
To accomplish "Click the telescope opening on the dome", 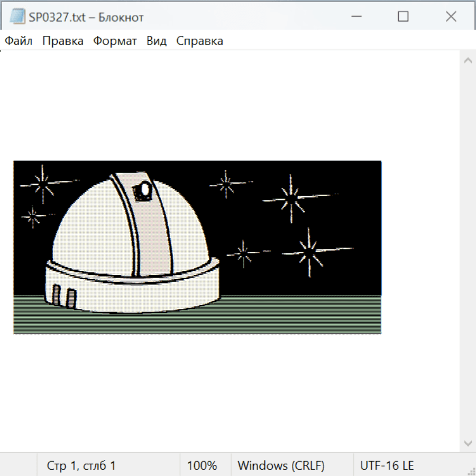I will tap(144, 190).
